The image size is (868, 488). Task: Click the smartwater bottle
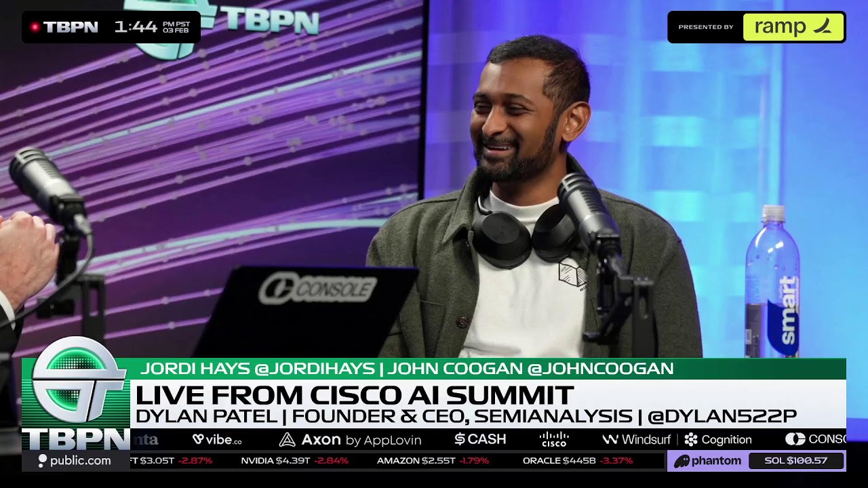point(772,282)
